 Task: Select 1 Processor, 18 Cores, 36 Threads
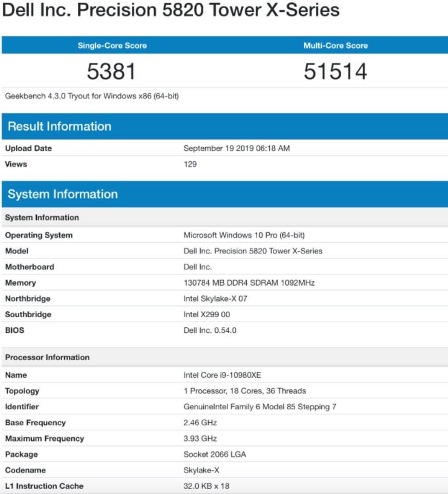tap(245, 391)
